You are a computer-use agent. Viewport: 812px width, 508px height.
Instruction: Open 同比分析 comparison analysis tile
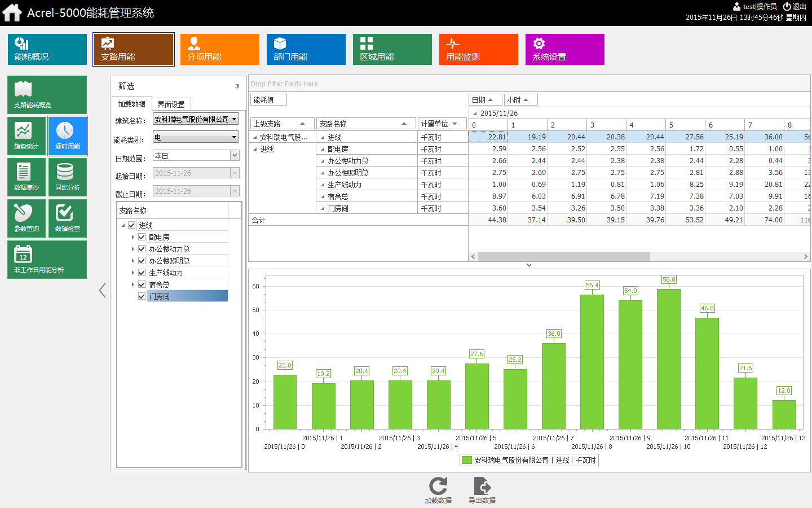click(x=68, y=177)
